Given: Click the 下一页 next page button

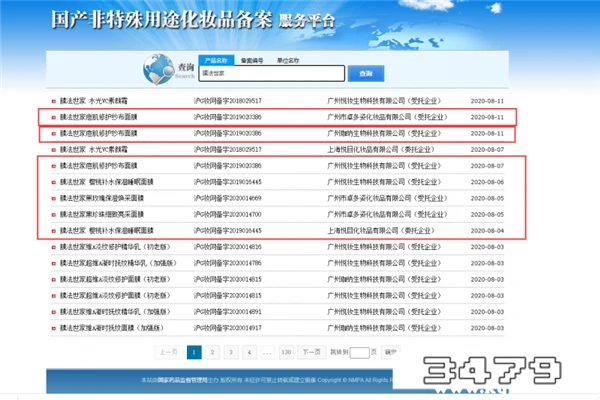Looking at the screenshot, I should point(311,352).
